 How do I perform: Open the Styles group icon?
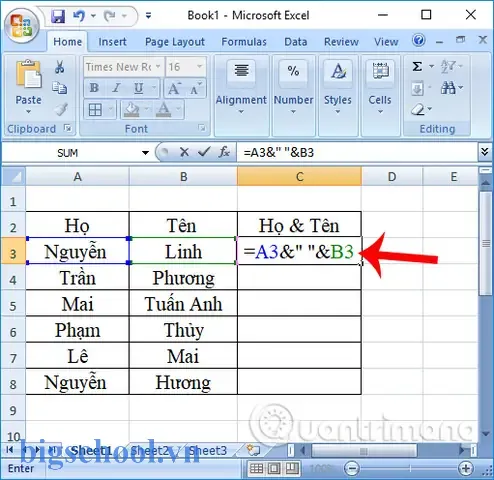click(338, 72)
